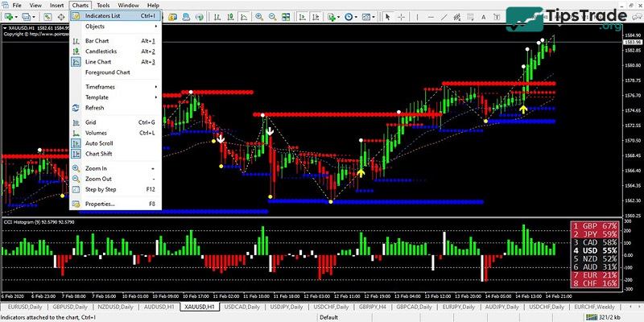The image size is (644, 322).
Task: Choose Candlesticks chart type
Action: coord(102,51)
